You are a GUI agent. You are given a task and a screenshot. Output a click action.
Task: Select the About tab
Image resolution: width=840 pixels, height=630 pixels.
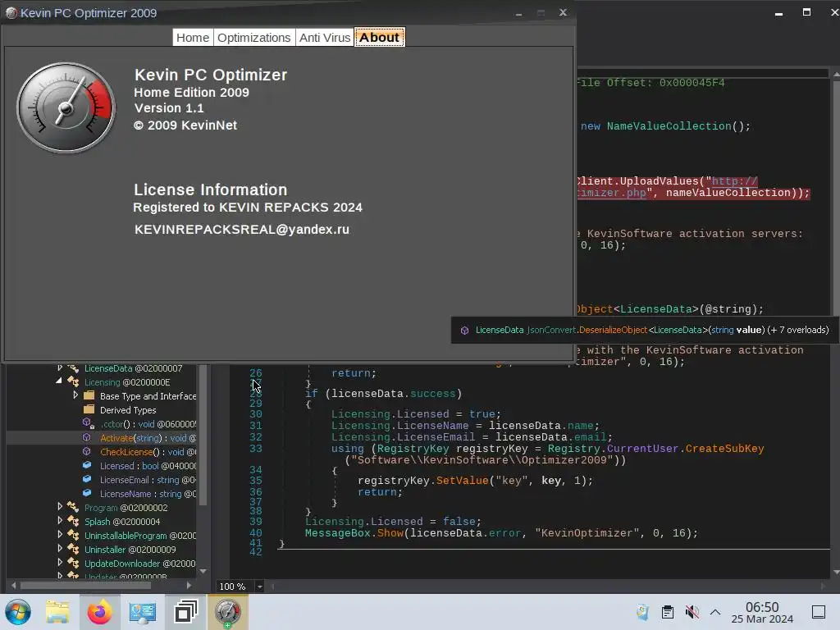click(379, 38)
